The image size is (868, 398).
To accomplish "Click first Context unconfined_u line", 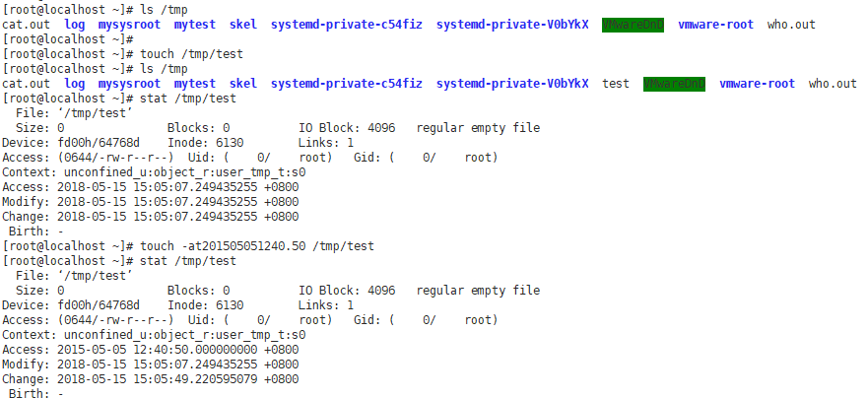I will pyautogui.click(x=154, y=172).
